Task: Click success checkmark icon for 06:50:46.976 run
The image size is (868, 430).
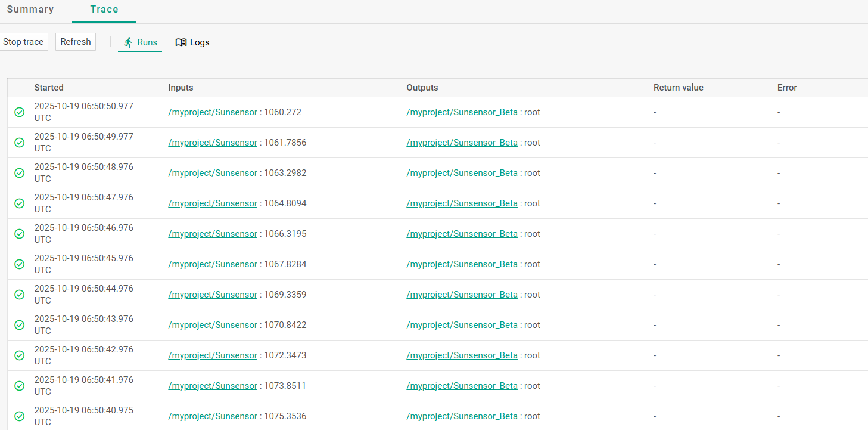Action: [20, 234]
